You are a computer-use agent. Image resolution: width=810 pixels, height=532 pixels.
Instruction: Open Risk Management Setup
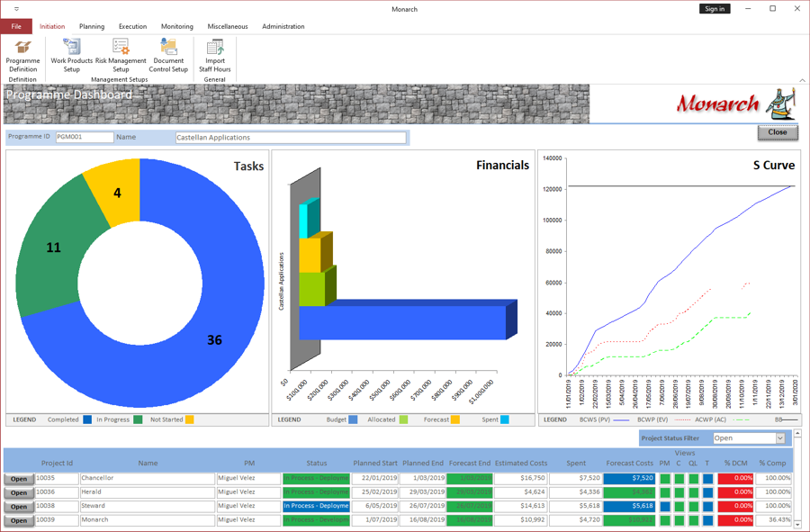tap(121, 57)
